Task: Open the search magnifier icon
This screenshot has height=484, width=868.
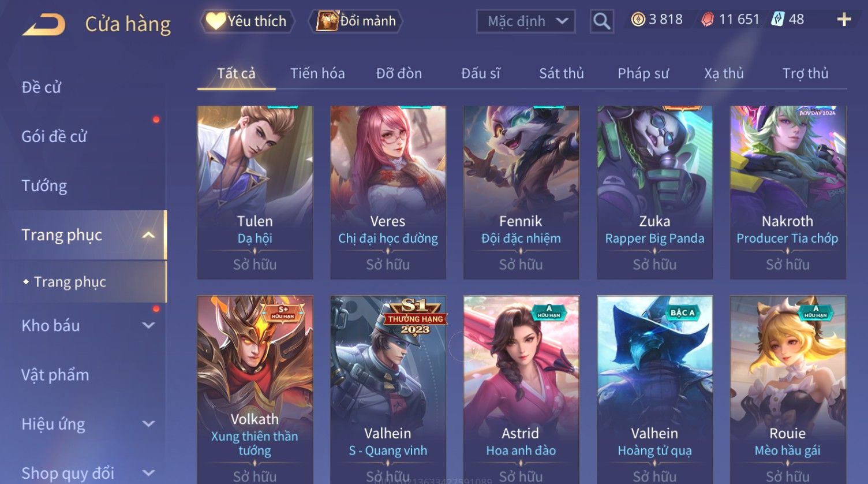Action: (601, 21)
